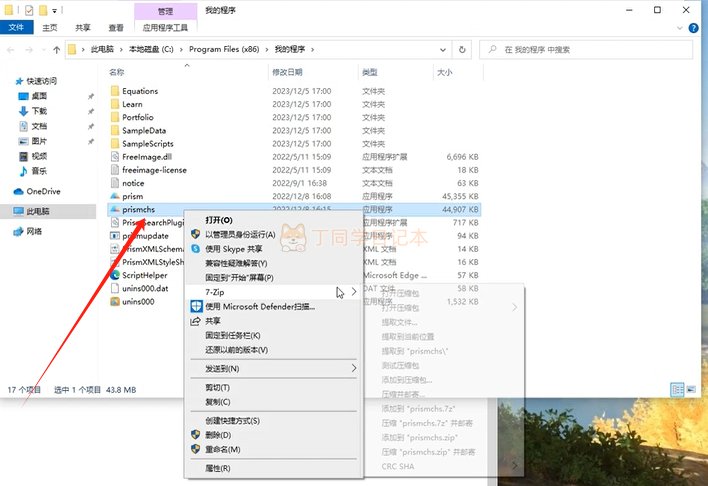Sort by the 修改日期 column header
Screen dimensions: 708x486
[287, 72]
